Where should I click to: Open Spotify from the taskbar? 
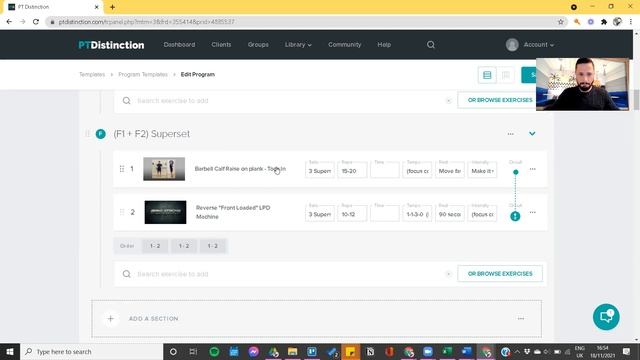(x=214, y=351)
